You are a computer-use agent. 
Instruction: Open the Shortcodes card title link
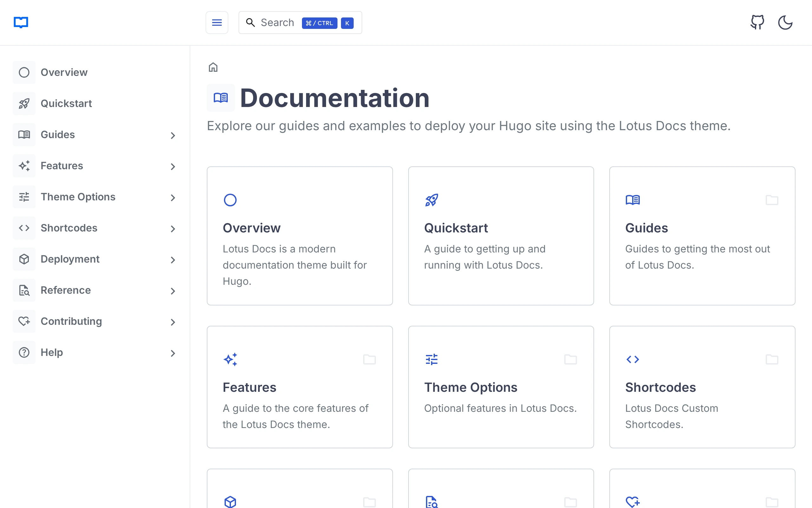(x=660, y=387)
